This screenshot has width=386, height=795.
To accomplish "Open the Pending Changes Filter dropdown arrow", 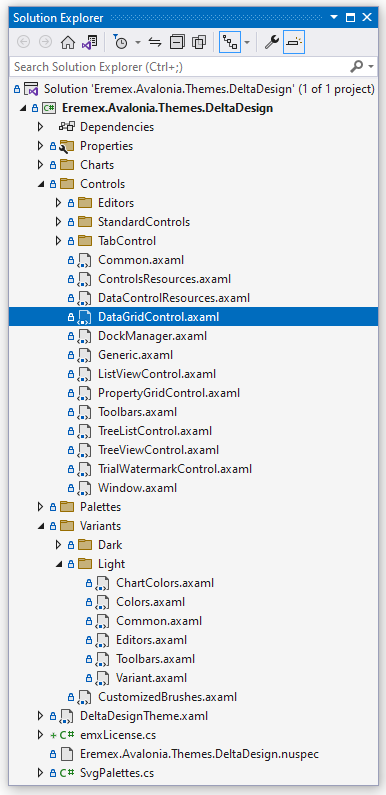I will coord(137,43).
